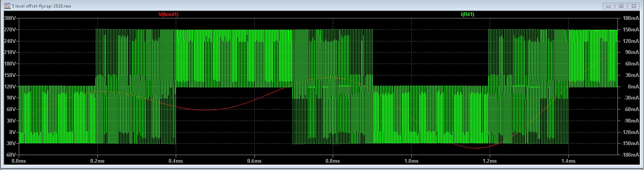This screenshot has width=644, height=170.
Task: Click the 1.4ms time axis label
Action: [568, 161]
